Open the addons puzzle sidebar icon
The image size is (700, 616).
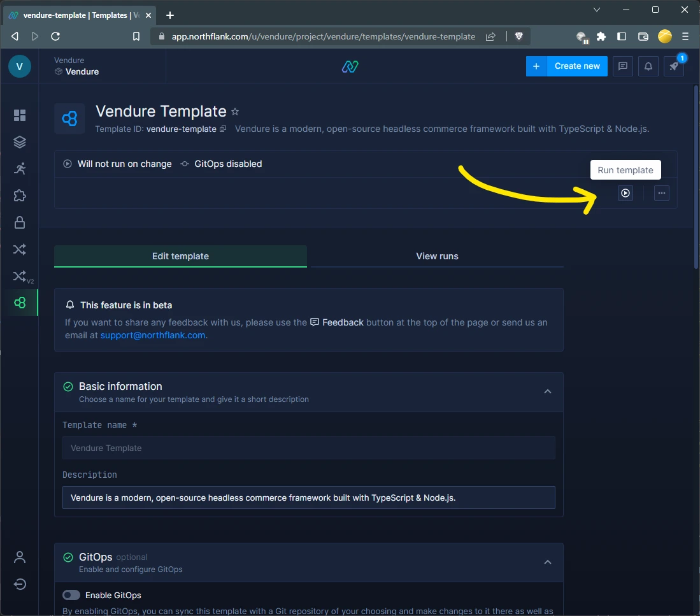20,195
